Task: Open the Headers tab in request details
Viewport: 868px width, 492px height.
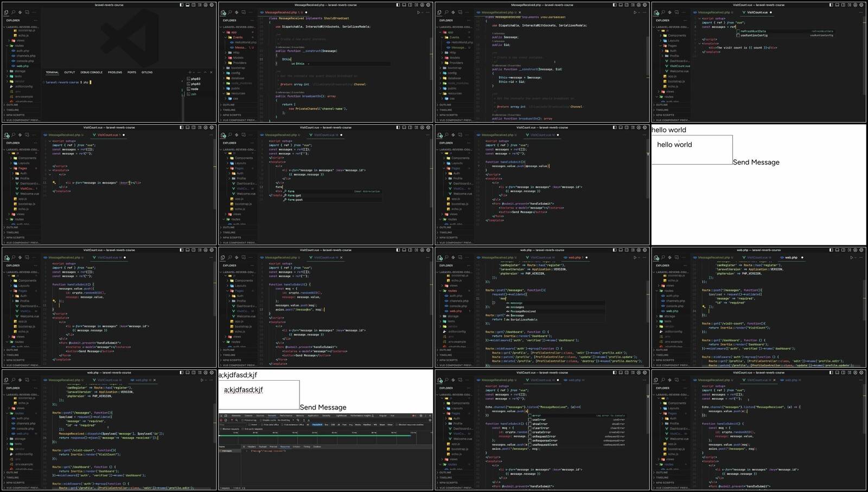Action: [252, 446]
